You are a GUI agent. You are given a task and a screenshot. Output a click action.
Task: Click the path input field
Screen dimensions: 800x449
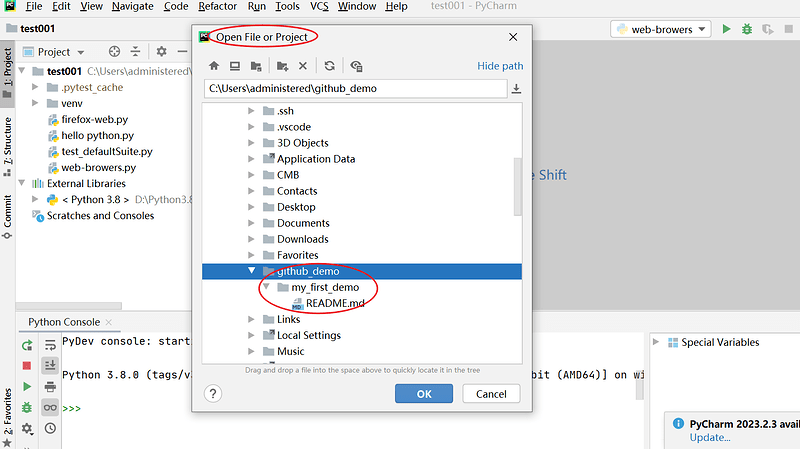click(356, 89)
